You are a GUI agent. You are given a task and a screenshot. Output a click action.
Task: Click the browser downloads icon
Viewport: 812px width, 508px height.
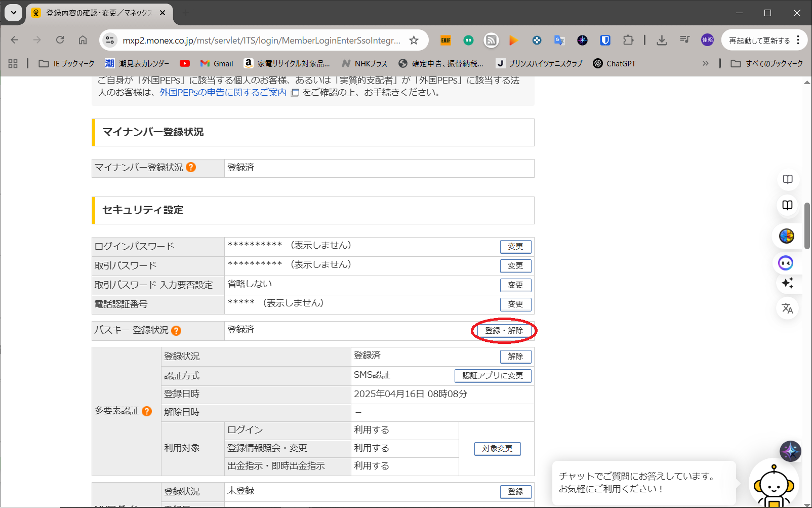pyautogui.click(x=662, y=41)
